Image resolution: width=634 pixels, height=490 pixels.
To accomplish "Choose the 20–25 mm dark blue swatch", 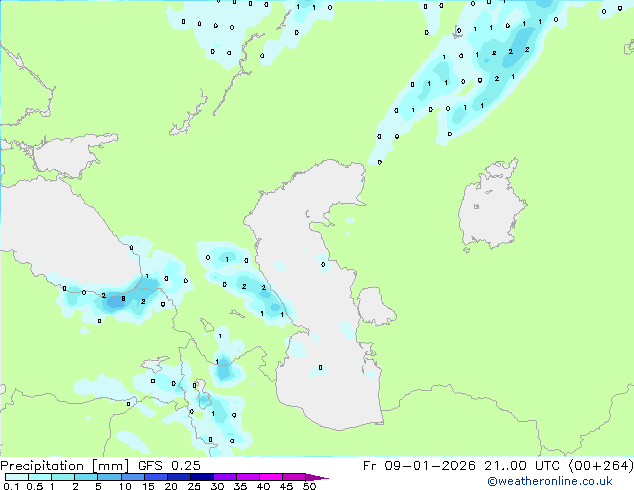I will [x=179, y=477].
